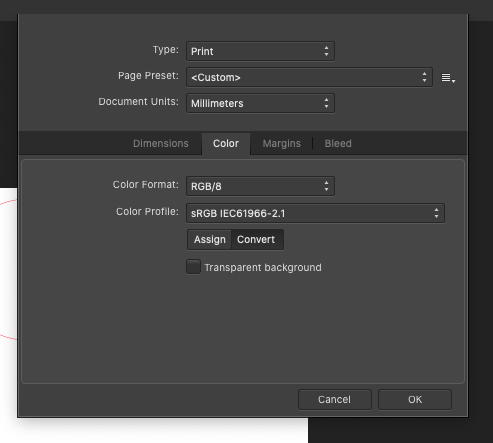Select the Color tab
The image size is (493, 443).
pyautogui.click(x=226, y=144)
